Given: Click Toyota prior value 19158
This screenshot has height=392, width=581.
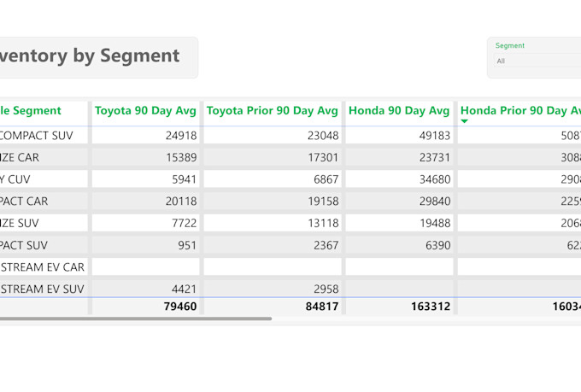Looking at the screenshot, I should 323,202.
